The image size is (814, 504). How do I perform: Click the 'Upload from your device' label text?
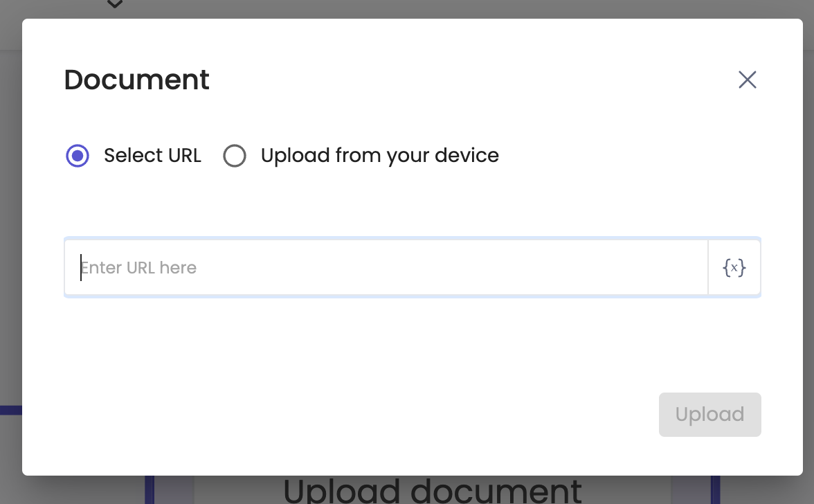[x=380, y=155]
